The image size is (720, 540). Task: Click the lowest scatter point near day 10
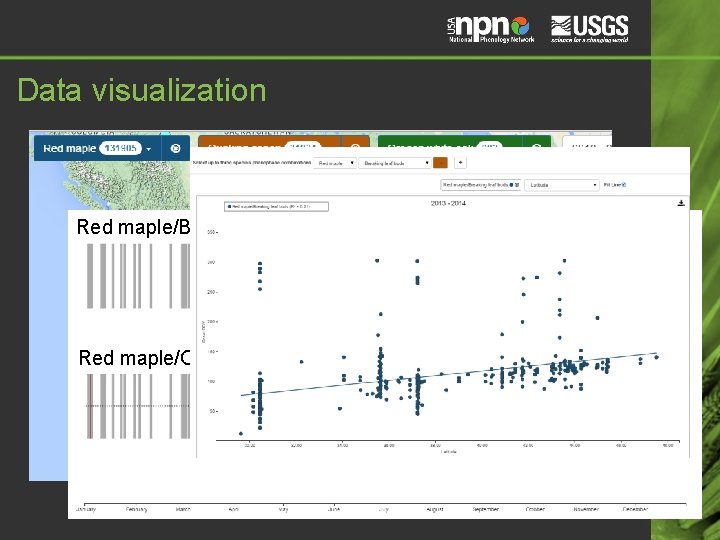[241, 433]
